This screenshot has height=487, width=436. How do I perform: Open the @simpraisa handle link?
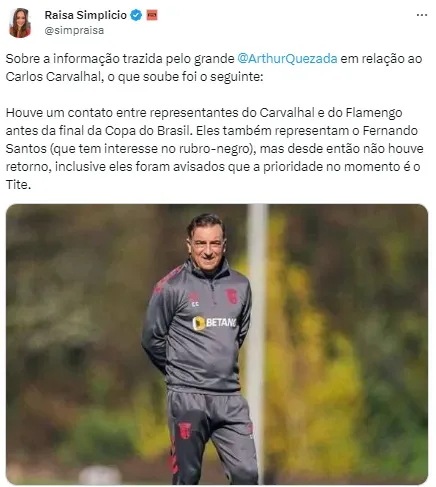point(74,30)
